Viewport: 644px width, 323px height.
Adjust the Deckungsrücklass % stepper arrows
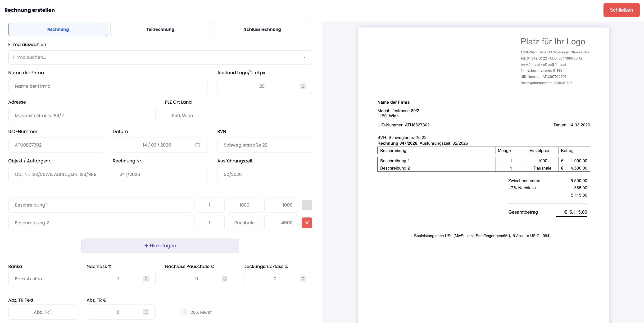[x=303, y=279]
